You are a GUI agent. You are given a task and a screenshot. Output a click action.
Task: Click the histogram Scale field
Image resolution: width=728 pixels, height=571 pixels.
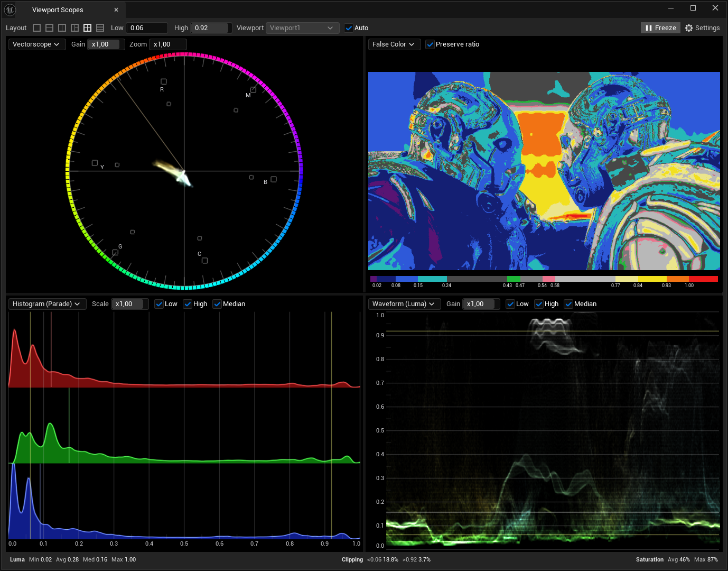[130, 304]
